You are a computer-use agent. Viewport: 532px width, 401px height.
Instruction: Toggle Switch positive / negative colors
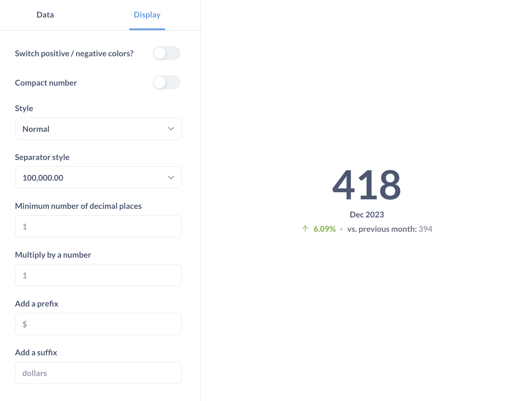point(166,53)
